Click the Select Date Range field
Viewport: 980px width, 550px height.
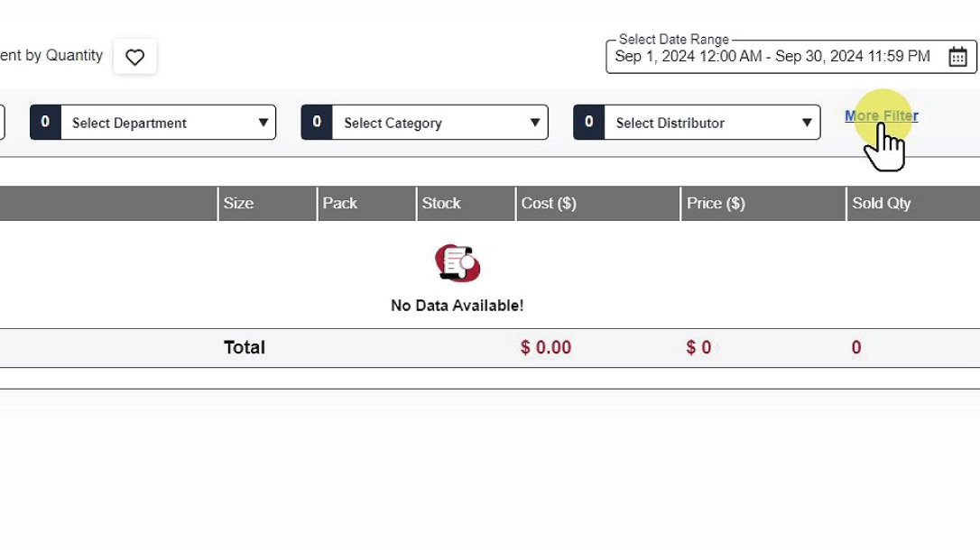point(772,57)
